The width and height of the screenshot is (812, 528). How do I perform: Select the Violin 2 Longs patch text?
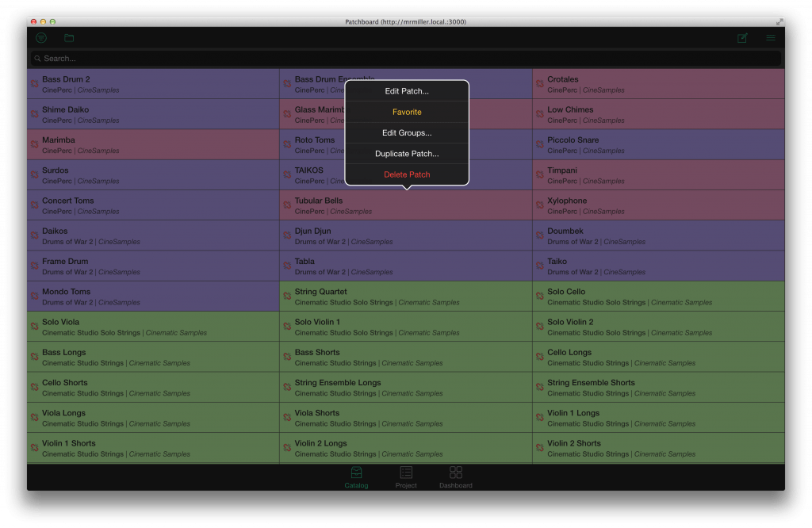coord(320,444)
